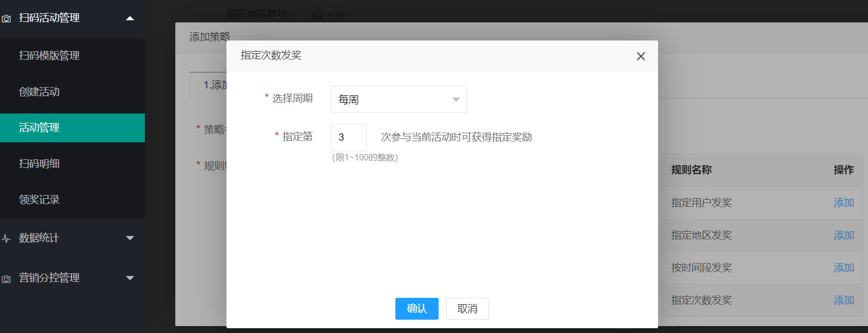Click the 1.添加 tab behind the dialog
Image resolution: width=868 pixels, height=333 pixels.
(x=209, y=85)
